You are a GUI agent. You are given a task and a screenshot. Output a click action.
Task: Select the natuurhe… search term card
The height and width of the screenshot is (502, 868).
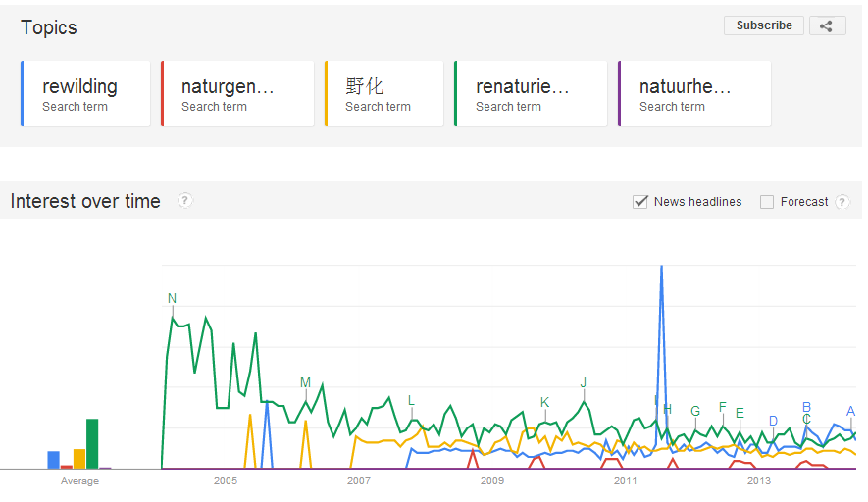pyautogui.click(x=694, y=93)
